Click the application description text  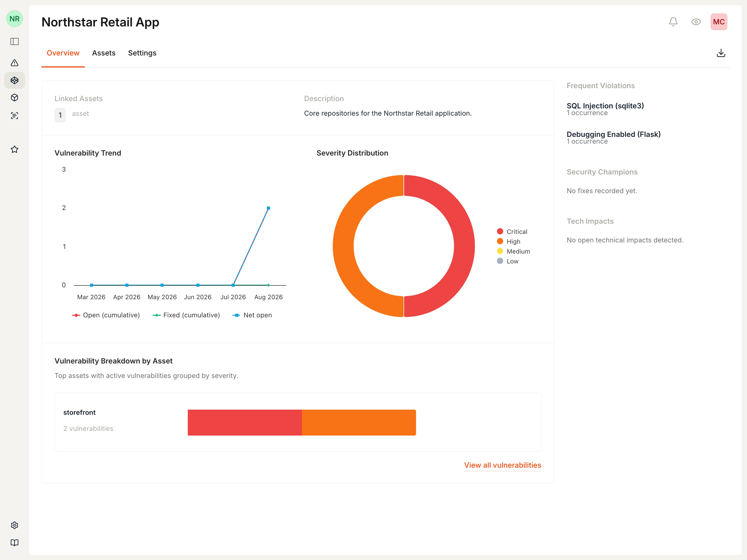388,113
